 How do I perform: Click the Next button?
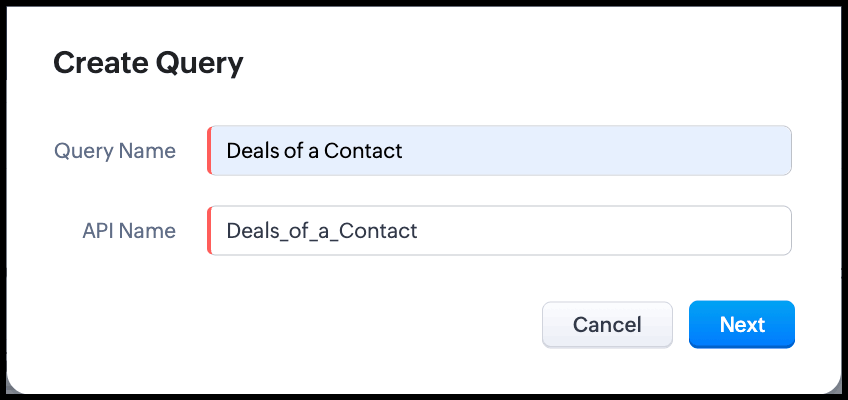[x=741, y=325]
